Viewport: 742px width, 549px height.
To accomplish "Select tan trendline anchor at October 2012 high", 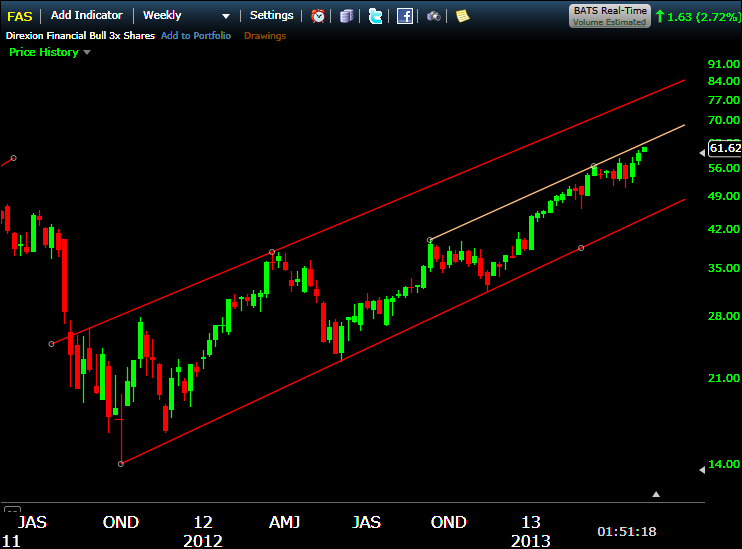I will pos(430,240).
